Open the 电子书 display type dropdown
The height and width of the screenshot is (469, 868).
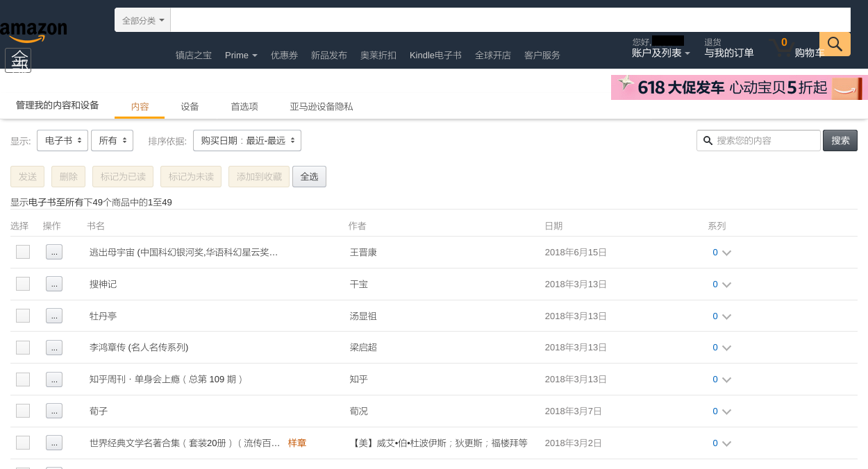(x=62, y=140)
